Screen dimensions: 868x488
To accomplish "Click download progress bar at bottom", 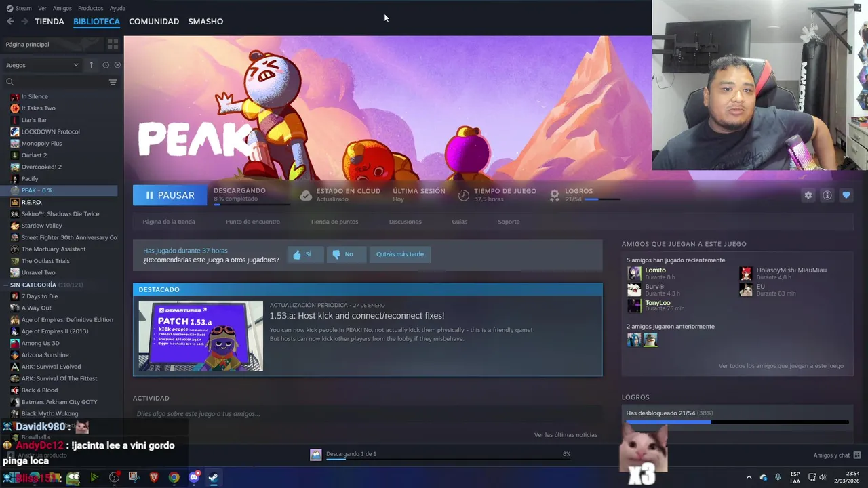I will click(448, 460).
